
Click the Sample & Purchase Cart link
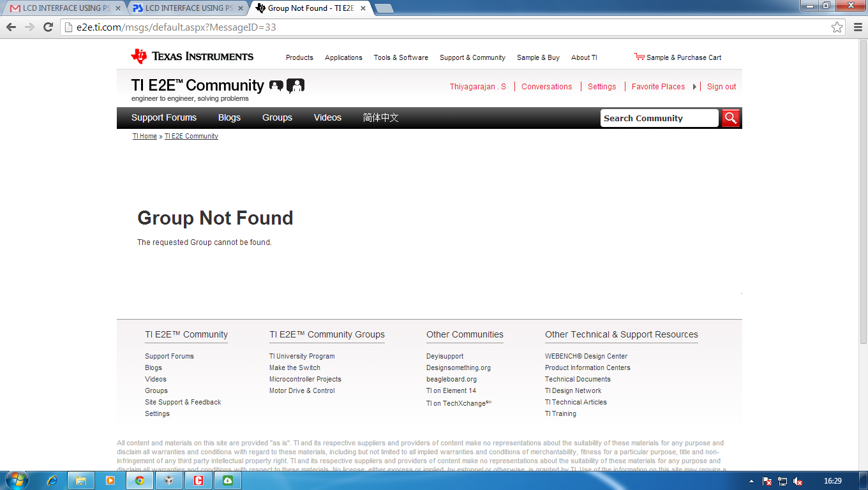[x=684, y=57]
